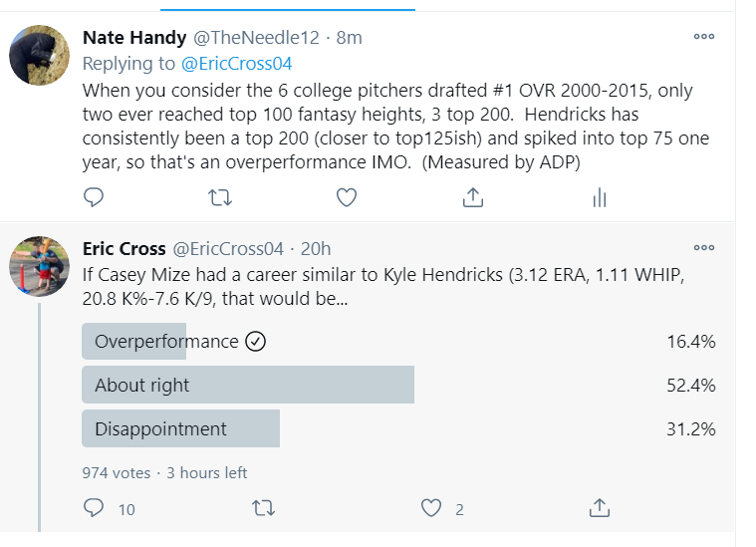
Task: Open Nate Handy's profile name
Action: click(x=134, y=38)
